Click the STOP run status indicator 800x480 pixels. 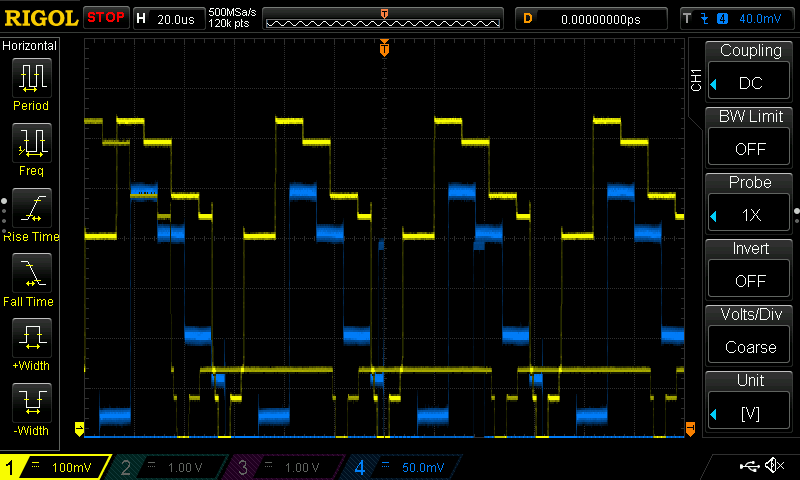point(106,17)
